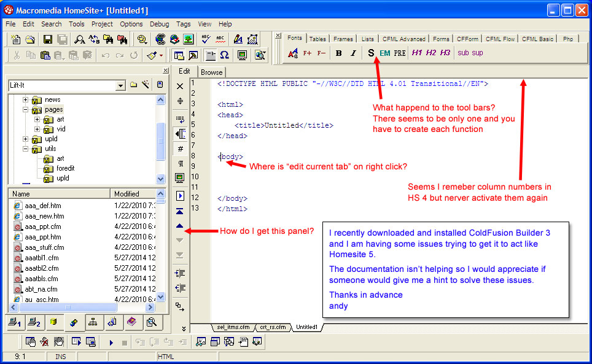Click the globe with magnifier browse icon
592x364 pixels.
click(260, 55)
